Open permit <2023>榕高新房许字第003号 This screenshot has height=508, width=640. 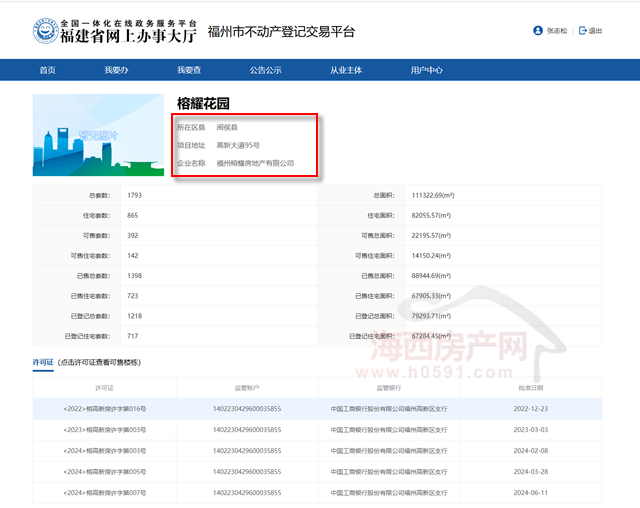click(104, 429)
